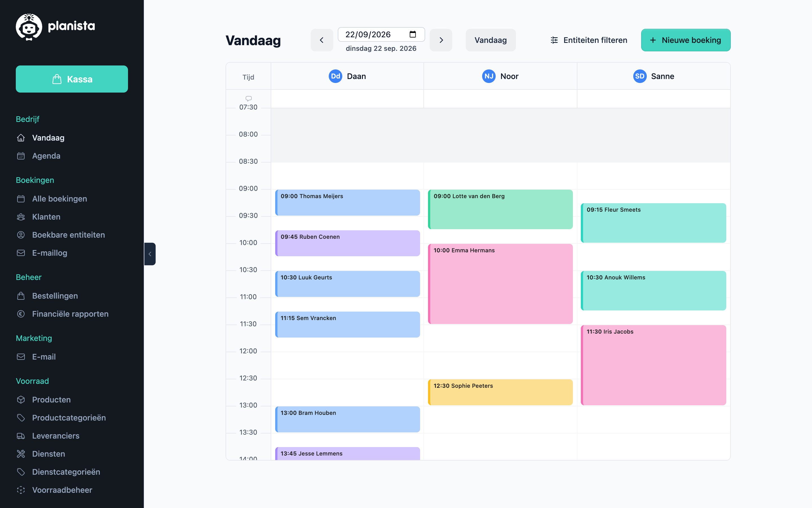Open the calendar date picker icon
The height and width of the screenshot is (508, 812).
click(x=413, y=34)
